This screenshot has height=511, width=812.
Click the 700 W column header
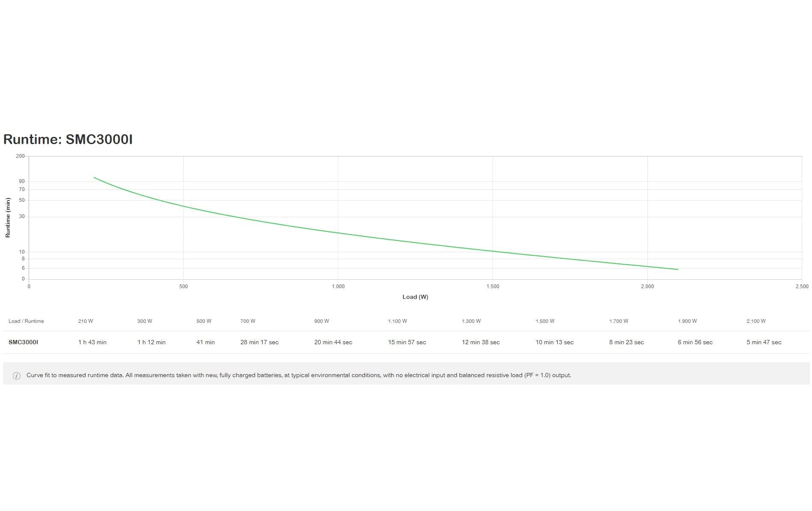coord(248,321)
